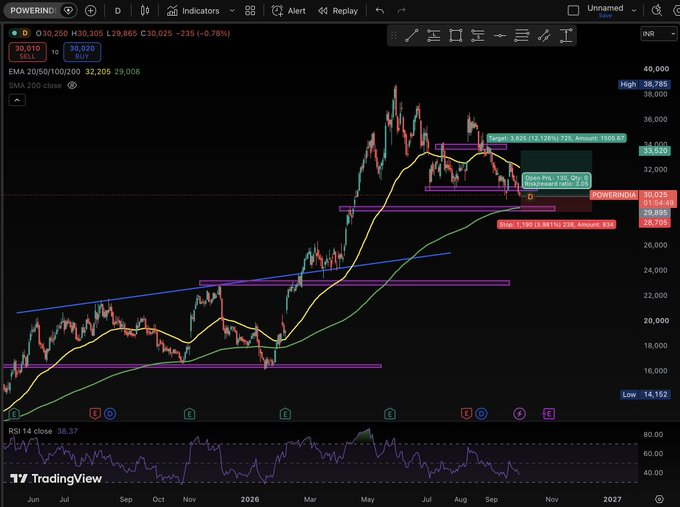This screenshot has height=507, width=680.
Task: Click the 28,705 stop price tag
Action: click(x=655, y=222)
